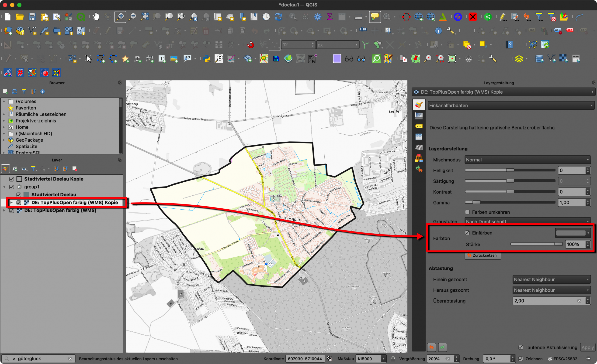Expand the /Volumes browser entry

coord(4,101)
